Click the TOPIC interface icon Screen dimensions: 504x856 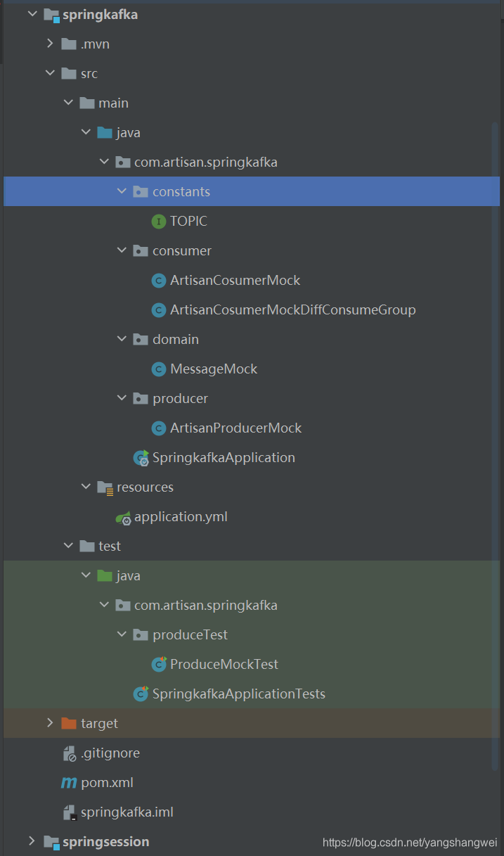[x=159, y=222]
